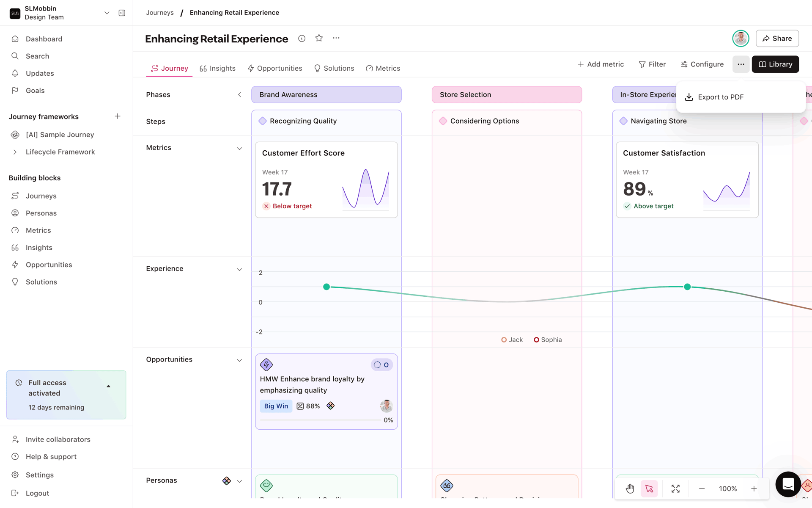Viewport: 812px width, 508px height.
Task: Switch to the Opportunities tab
Action: point(275,68)
